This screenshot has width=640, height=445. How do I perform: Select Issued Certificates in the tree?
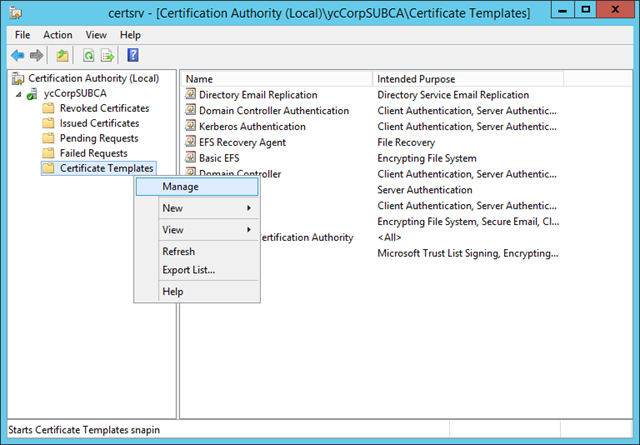click(100, 123)
